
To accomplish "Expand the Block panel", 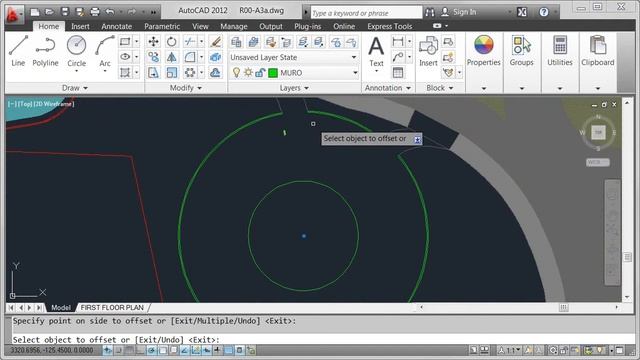I will (x=440, y=88).
